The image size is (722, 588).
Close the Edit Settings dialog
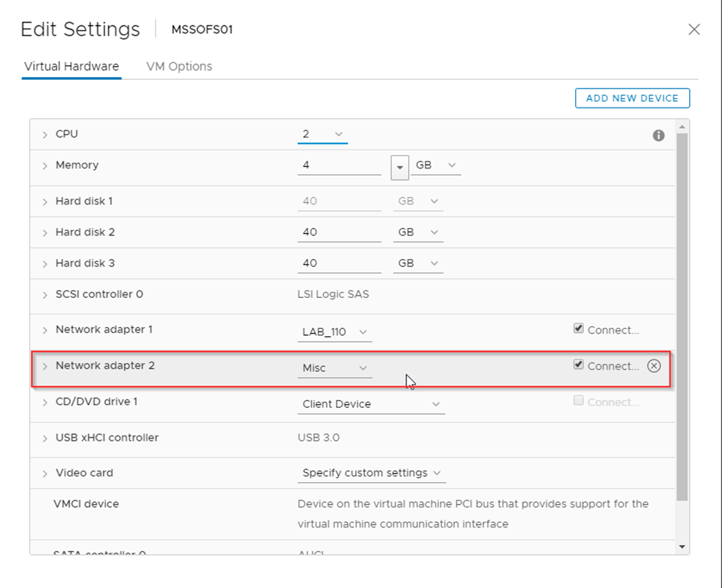coord(694,30)
